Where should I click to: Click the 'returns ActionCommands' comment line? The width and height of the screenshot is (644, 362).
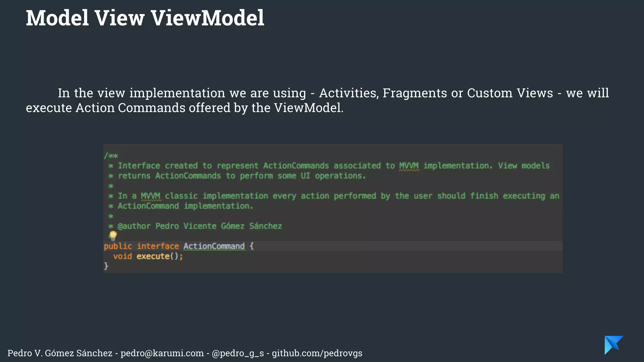[169, 176]
